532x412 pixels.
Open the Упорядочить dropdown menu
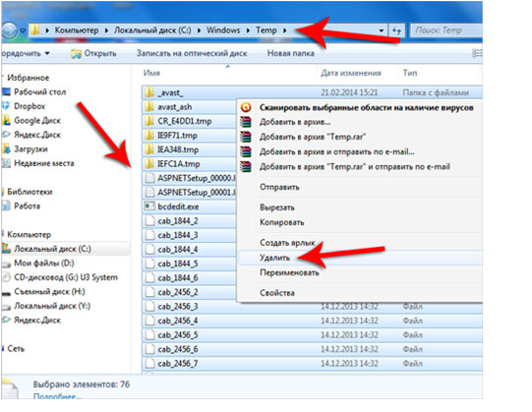26,53
